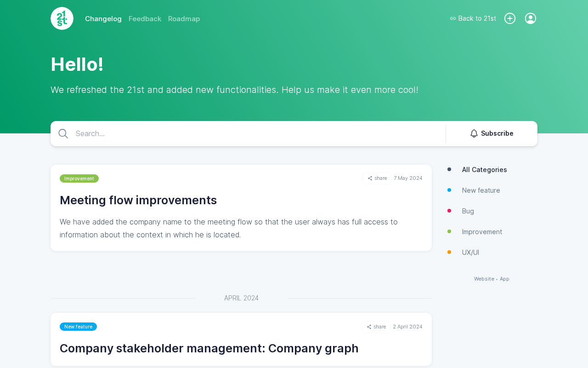Viewport: 588px width, 368px height.
Task: Click the link icon beside Back to 21st
Action: click(x=453, y=18)
